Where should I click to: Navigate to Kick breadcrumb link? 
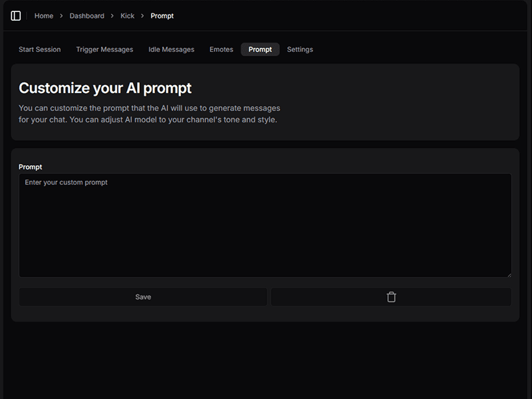127,16
